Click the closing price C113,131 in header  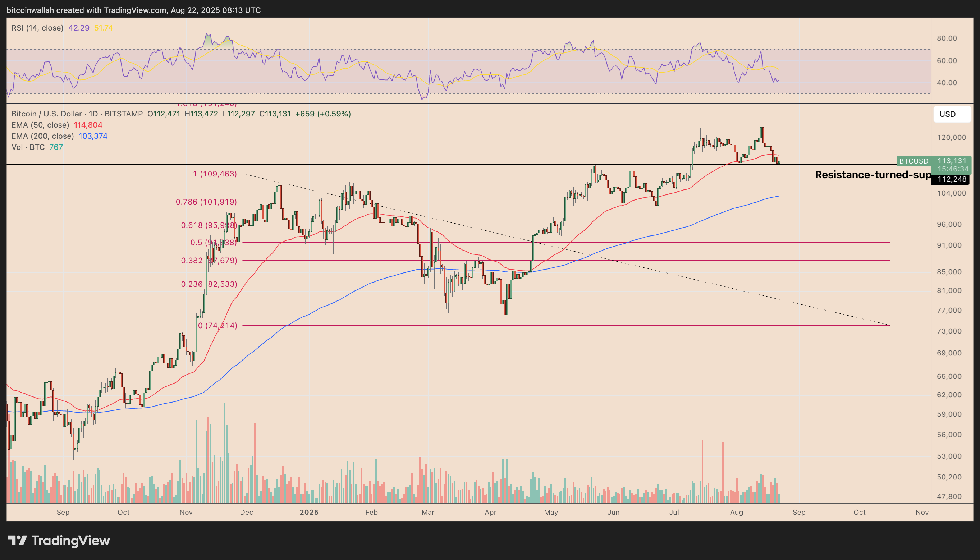(x=275, y=114)
